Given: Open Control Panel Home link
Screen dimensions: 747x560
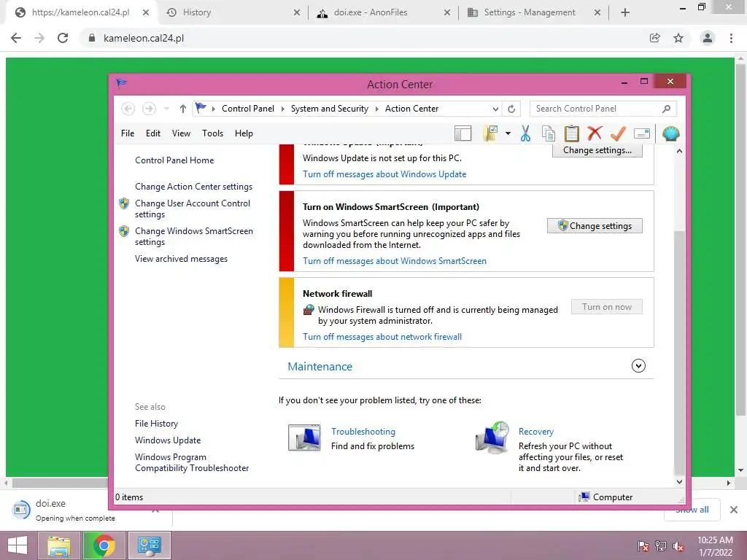Looking at the screenshot, I should coord(174,160).
